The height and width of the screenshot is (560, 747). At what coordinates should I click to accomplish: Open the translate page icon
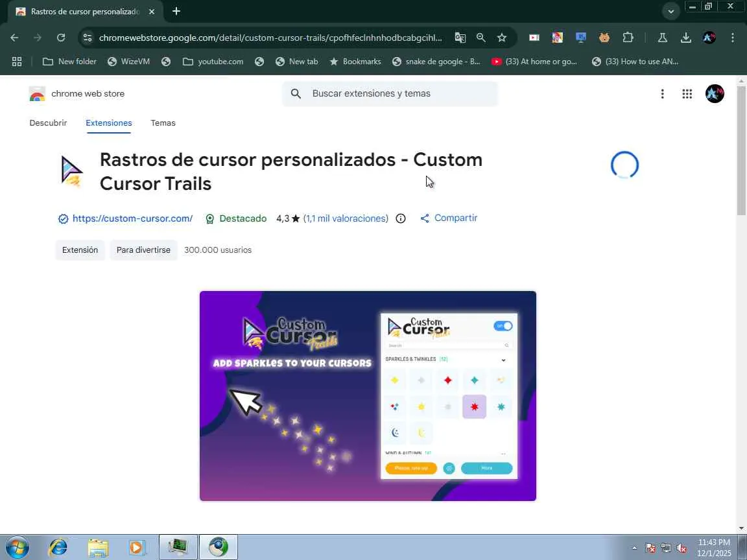pyautogui.click(x=460, y=38)
